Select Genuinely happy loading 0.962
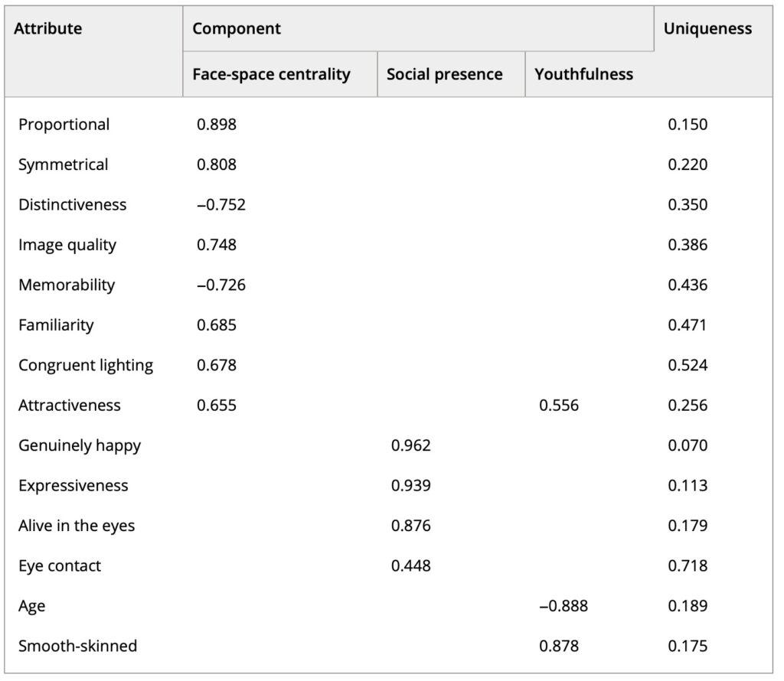Screen dimensions: 784x681 click(410, 445)
